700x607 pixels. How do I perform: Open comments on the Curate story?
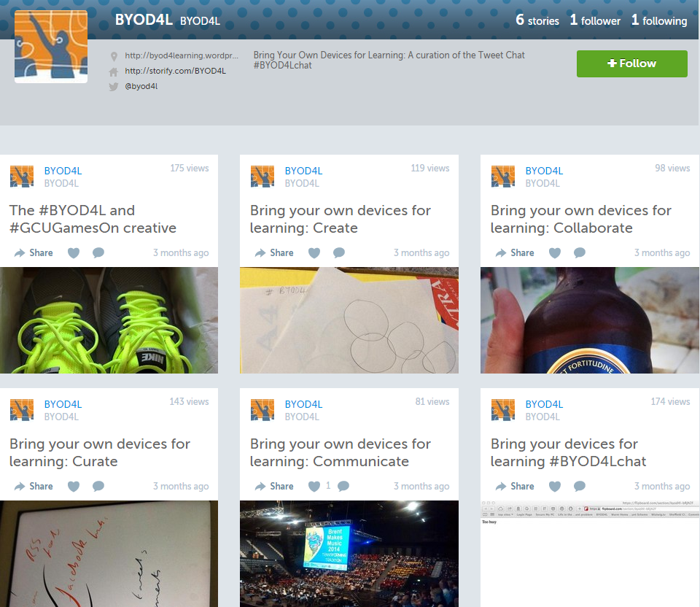(98, 487)
